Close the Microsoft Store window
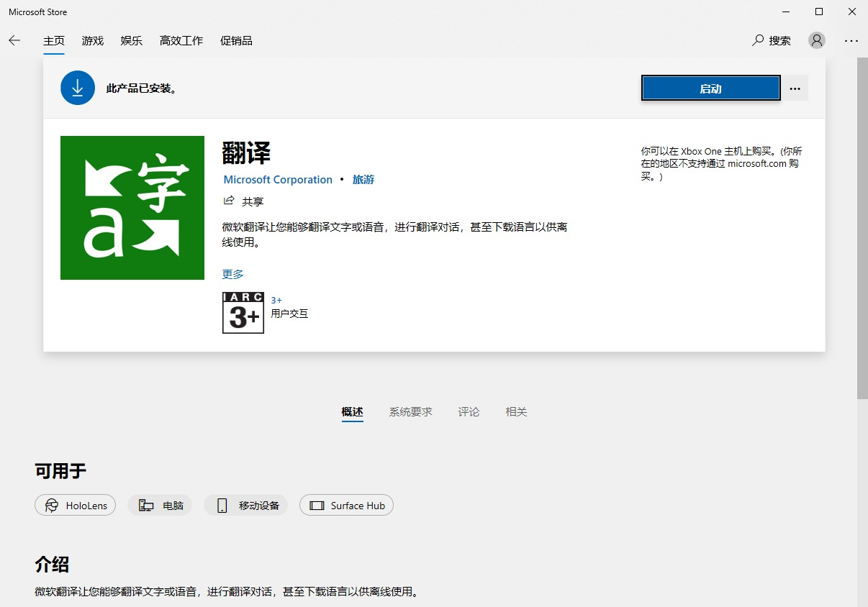The image size is (868, 607). click(x=852, y=12)
